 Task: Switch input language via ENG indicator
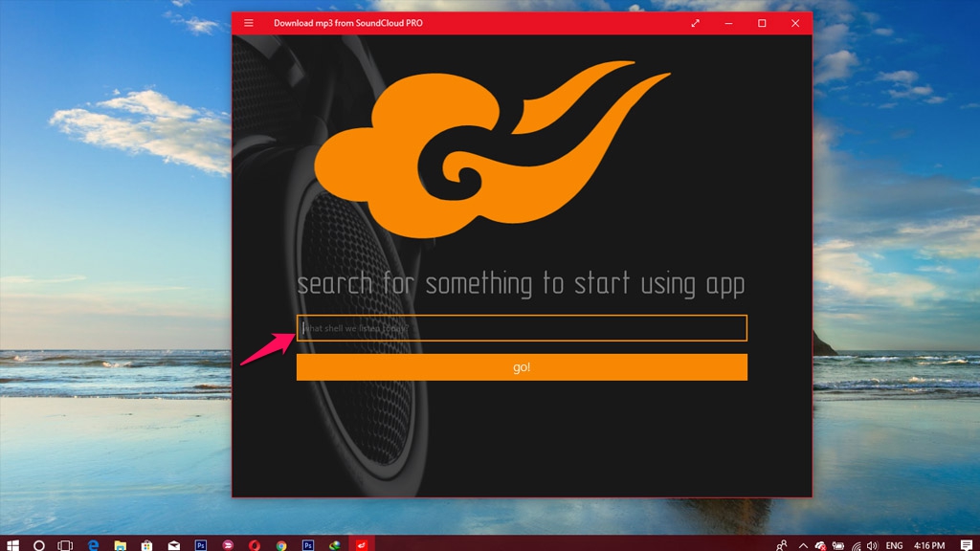click(895, 545)
